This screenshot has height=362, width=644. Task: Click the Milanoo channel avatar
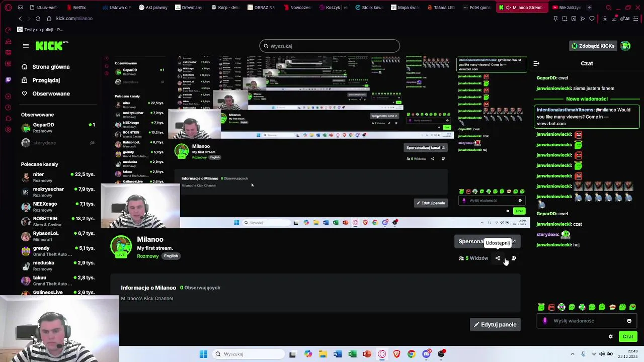(121, 246)
